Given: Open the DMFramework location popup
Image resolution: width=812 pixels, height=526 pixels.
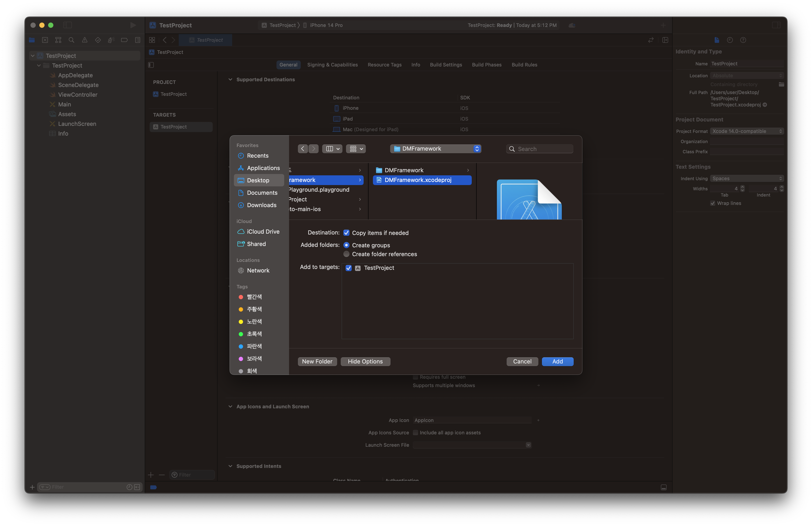Looking at the screenshot, I should pyautogui.click(x=435, y=149).
